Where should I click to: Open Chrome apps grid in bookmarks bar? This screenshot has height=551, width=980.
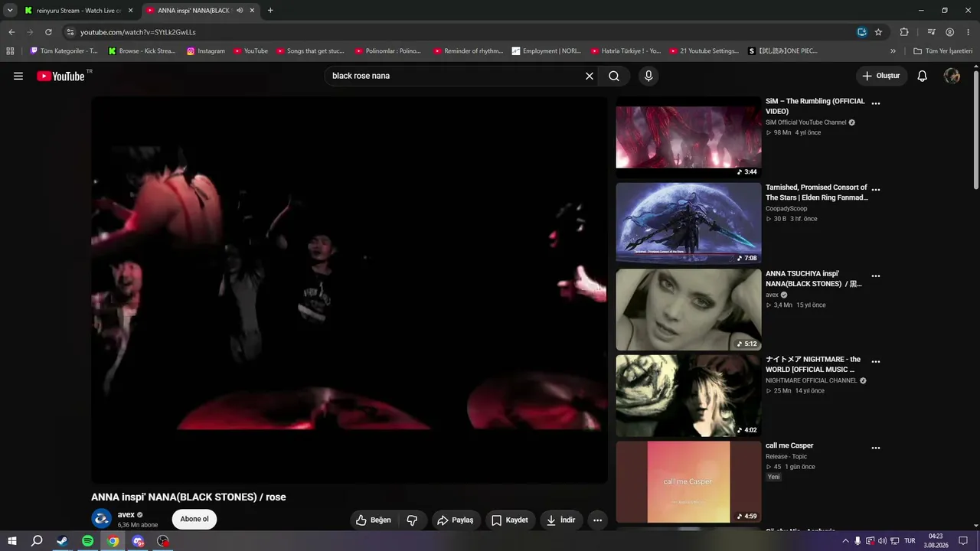pyautogui.click(x=10, y=51)
